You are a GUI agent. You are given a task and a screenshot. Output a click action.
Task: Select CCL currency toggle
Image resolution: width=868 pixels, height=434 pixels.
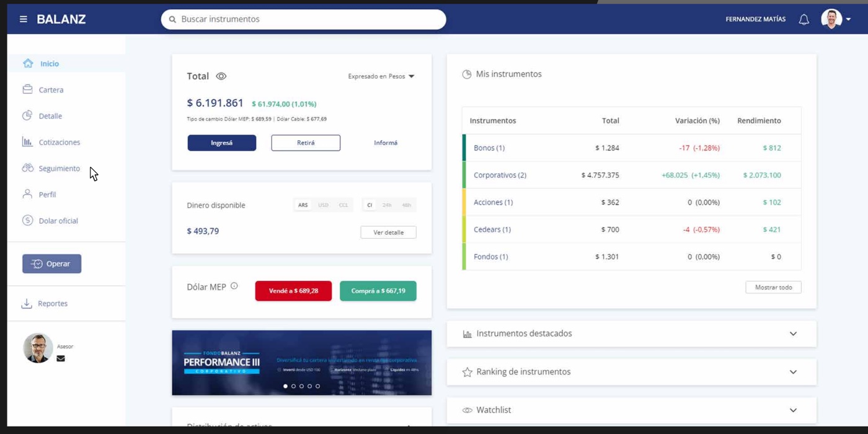pos(343,205)
